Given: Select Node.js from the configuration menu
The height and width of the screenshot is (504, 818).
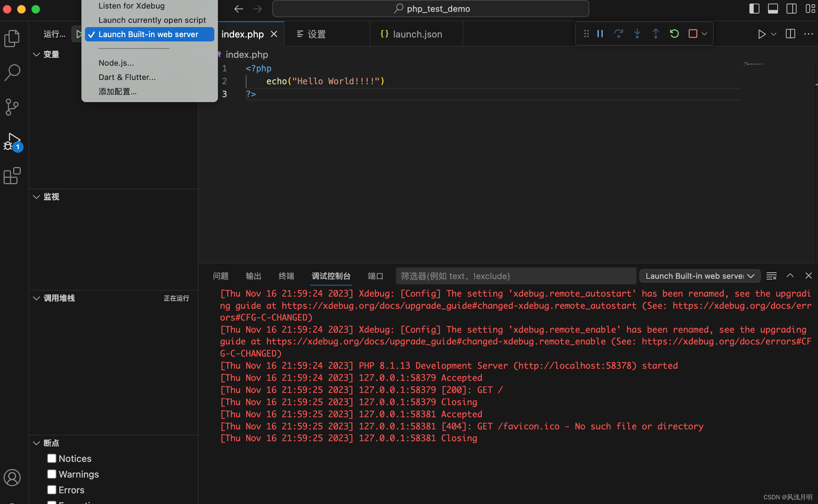Looking at the screenshot, I should tap(116, 63).
